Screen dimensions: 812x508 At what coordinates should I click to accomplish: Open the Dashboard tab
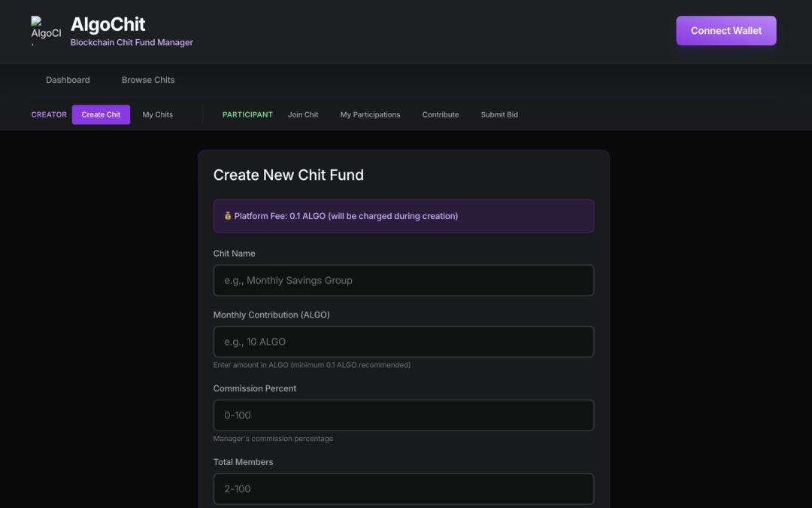68,80
